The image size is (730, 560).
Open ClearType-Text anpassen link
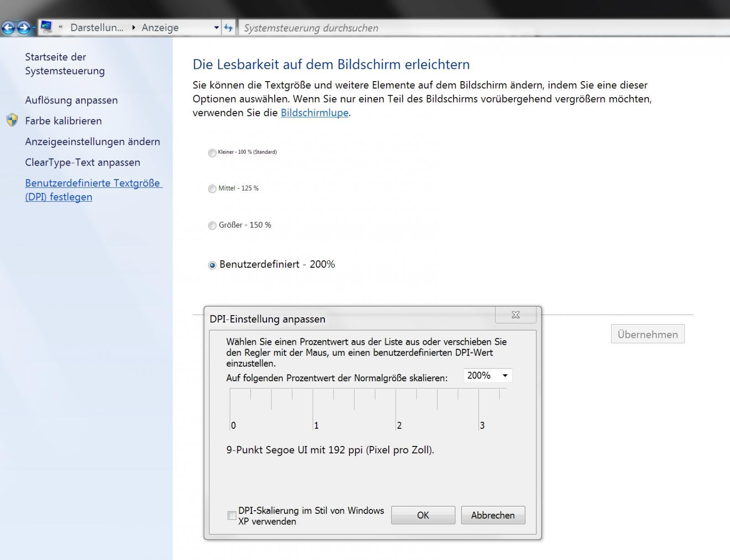(83, 162)
